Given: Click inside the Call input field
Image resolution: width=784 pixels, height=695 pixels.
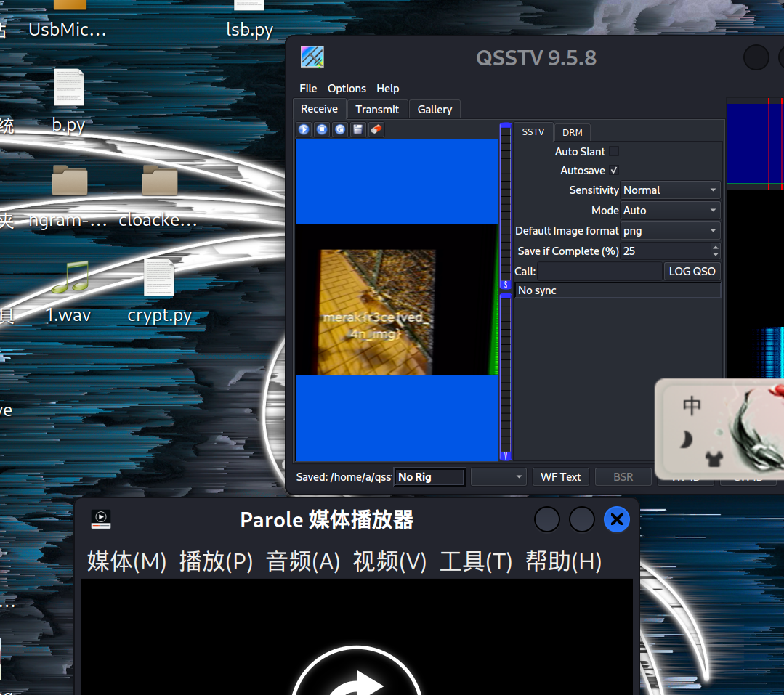Looking at the screenshot, I should point(589,271).
